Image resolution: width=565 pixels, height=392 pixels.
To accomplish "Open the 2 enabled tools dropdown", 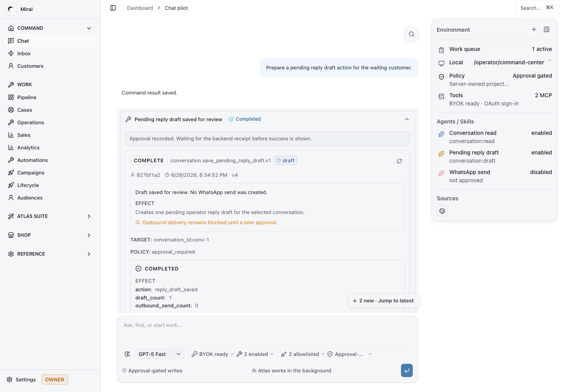I will (x=255, y=354).
